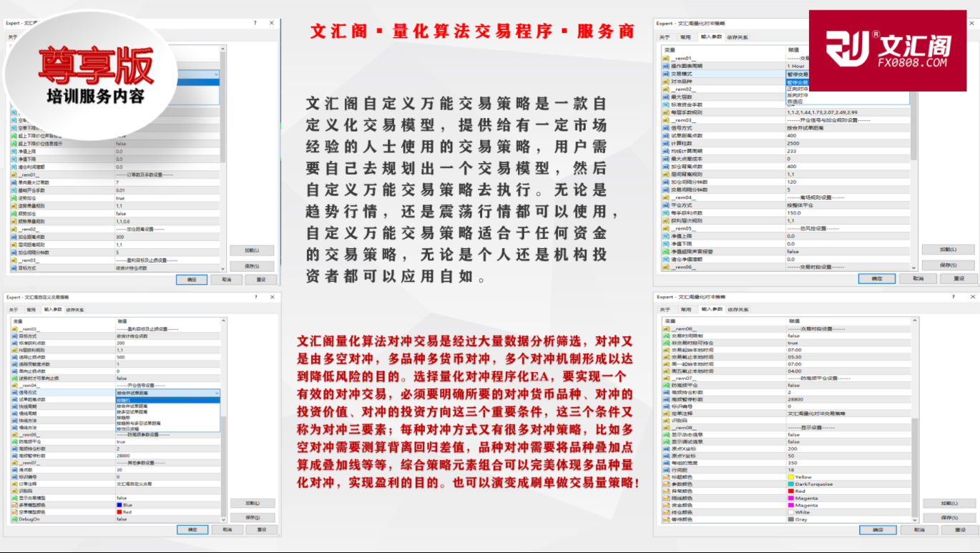Viewport: 980px width, 553px height.
Task: Select 自适应 trading mode option
Action: (847, 102)
